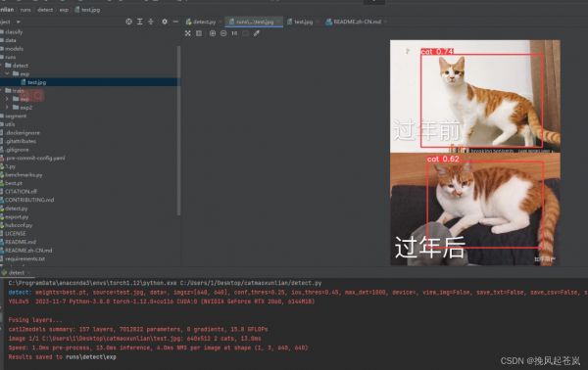Pick the color picker eyedropper tool

pyautogui.click(x=257, y=33)
